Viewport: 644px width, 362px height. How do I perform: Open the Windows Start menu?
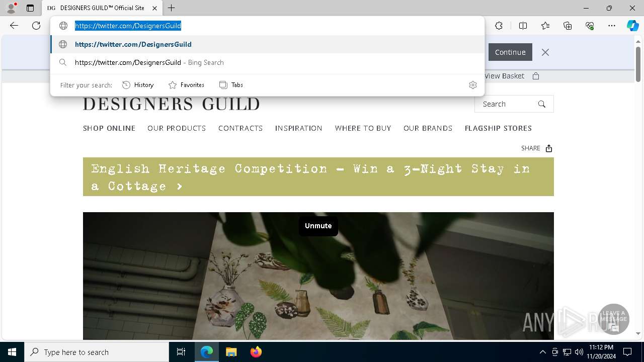click(x=12, y=352)
